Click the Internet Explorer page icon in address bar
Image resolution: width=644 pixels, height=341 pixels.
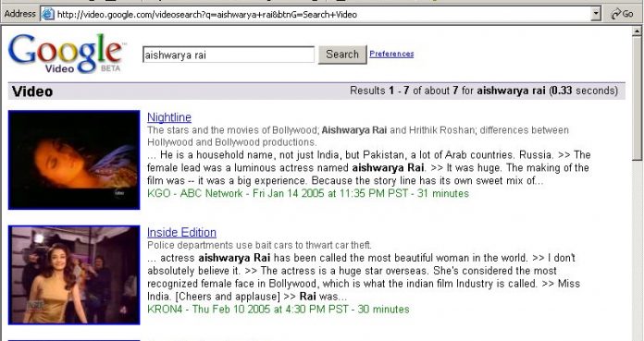click(48, 14)
